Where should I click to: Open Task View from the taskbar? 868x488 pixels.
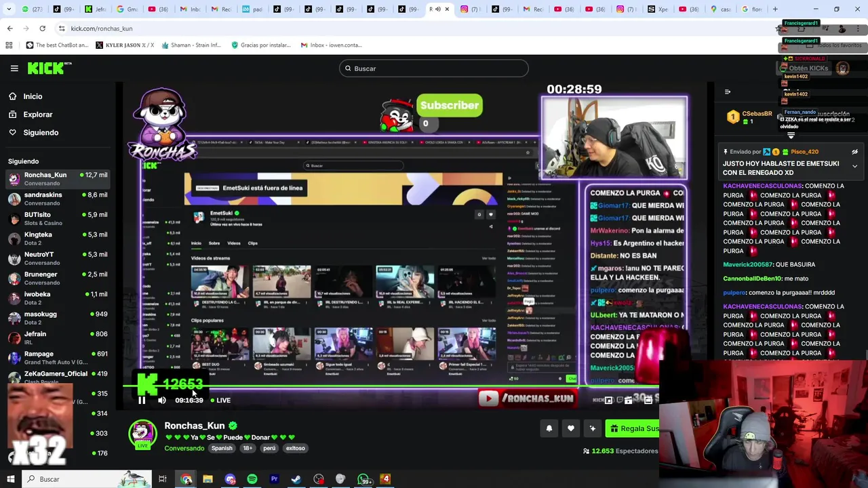tap(163, 479)
